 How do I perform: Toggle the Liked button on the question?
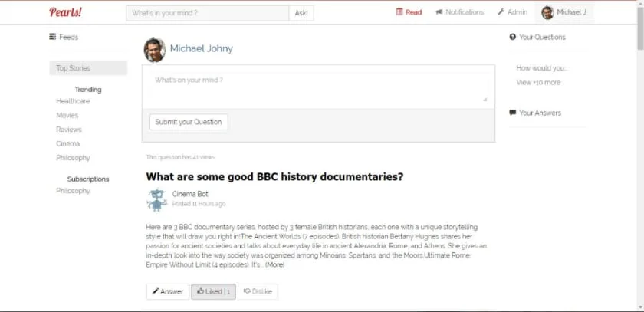pyautogui.click(x=214, y=291)
